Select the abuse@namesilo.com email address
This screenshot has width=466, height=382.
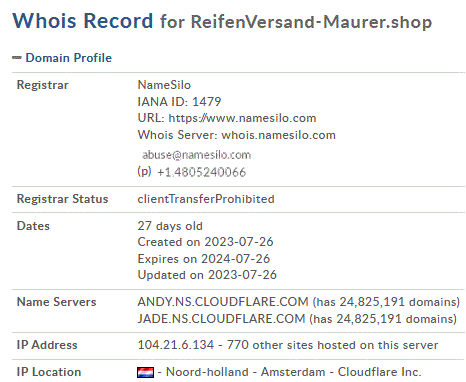pyautogui.click(x=196, y=155)
